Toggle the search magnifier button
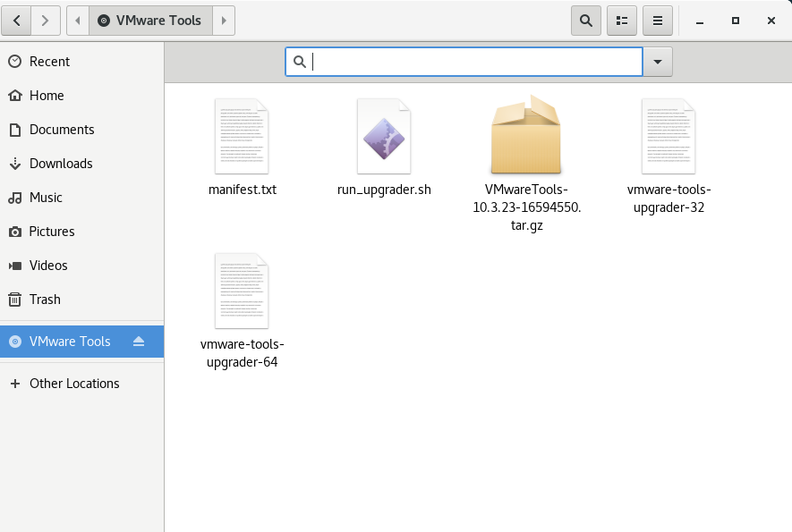 pyautogui.click(x=586, y=21)
